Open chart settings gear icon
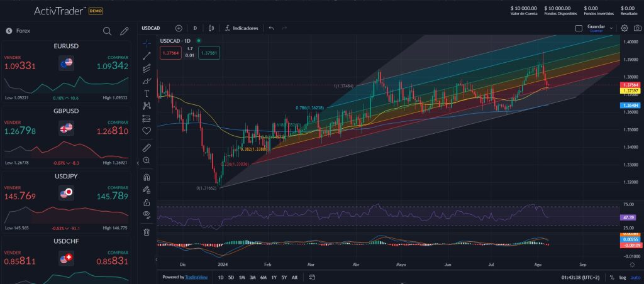The image size is (644, 284). [x=625, y=28]
